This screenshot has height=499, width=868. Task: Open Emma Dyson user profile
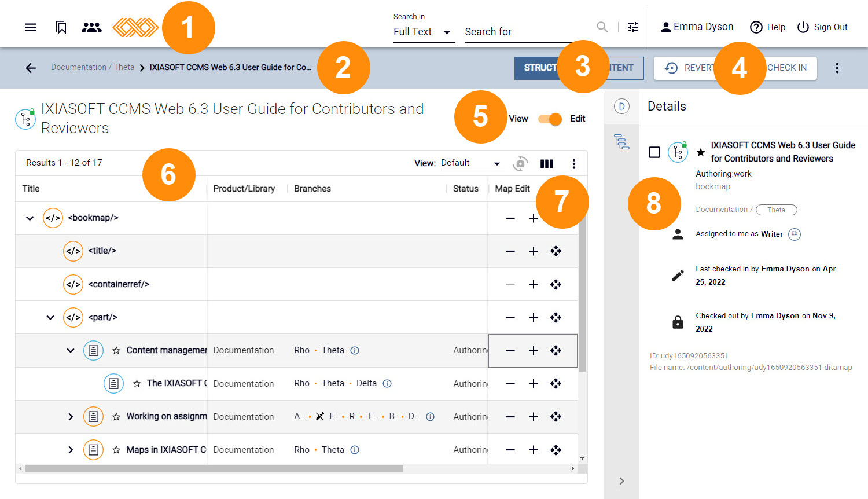(697, 27)
